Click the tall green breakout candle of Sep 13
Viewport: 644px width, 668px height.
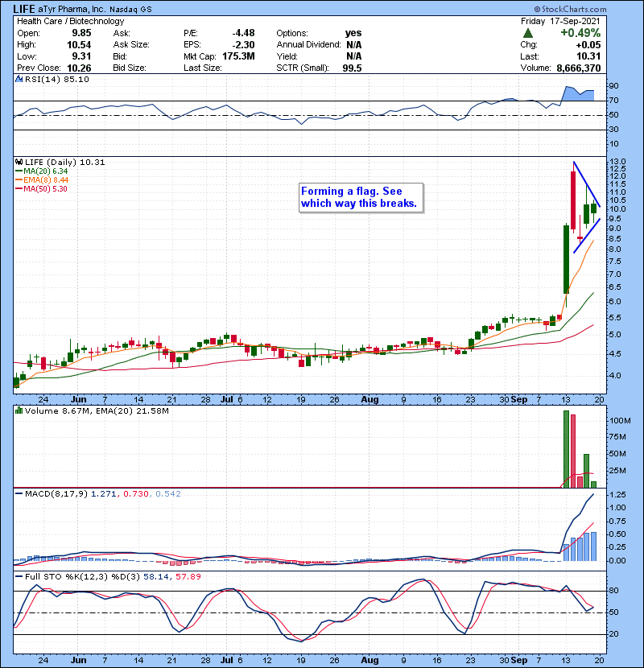click(566, 259)
